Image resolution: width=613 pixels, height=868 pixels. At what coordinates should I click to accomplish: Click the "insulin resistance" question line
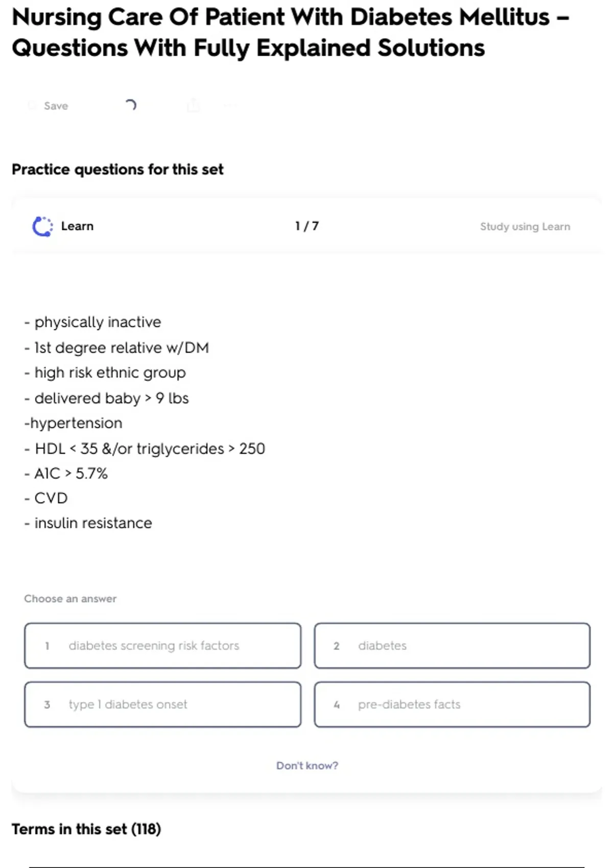92,523
